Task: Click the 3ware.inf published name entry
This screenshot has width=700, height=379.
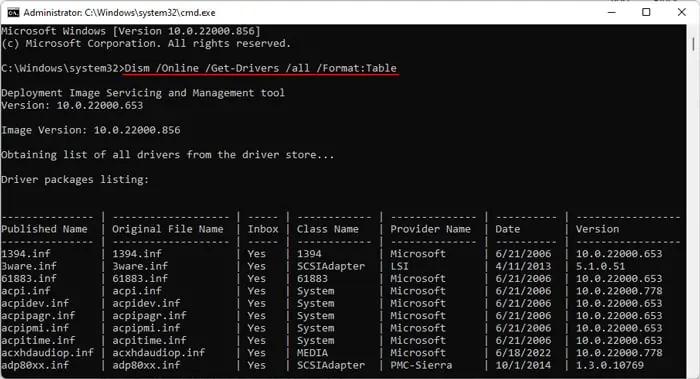Action: tap(29, 266)
